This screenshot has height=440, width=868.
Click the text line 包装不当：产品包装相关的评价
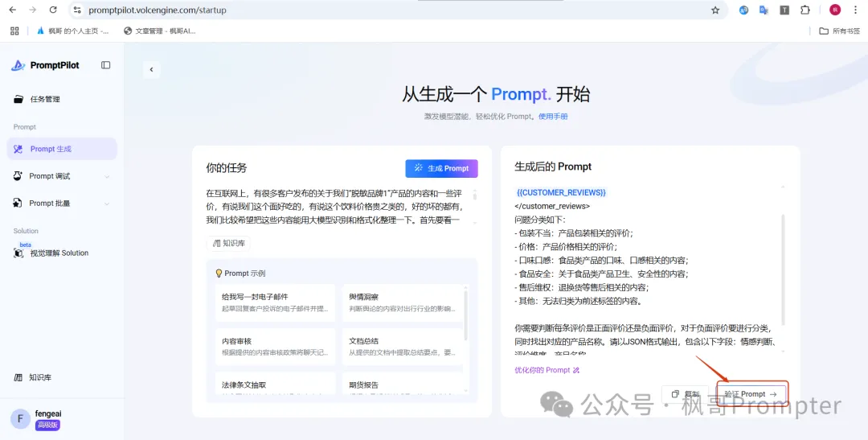click(574, 233)
